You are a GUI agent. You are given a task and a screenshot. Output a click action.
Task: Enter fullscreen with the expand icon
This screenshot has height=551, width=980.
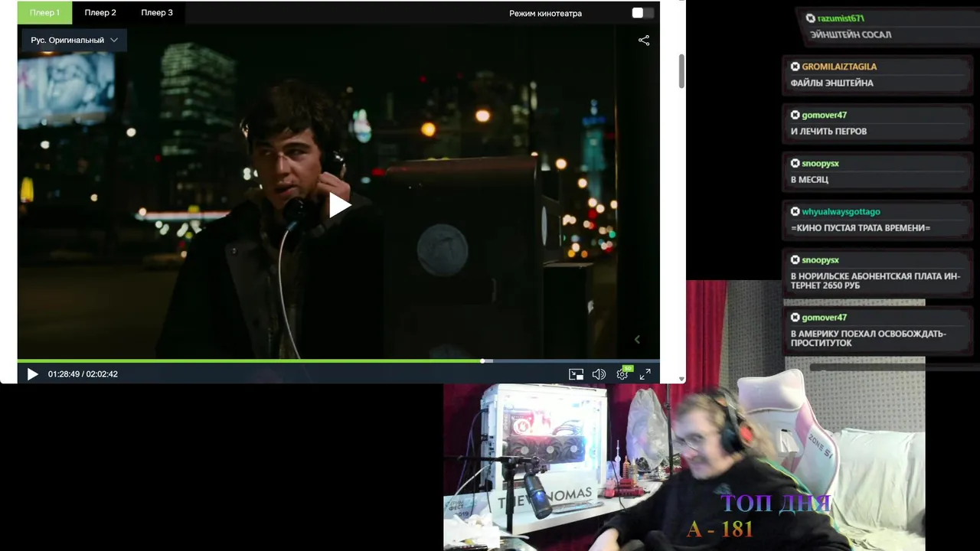(x=645, y=374)
